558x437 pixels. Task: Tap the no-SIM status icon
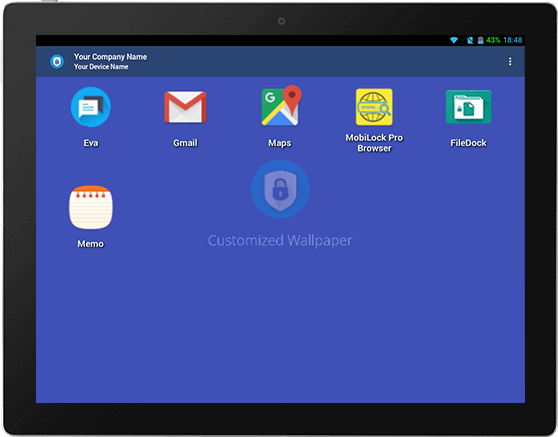[470, 40]
